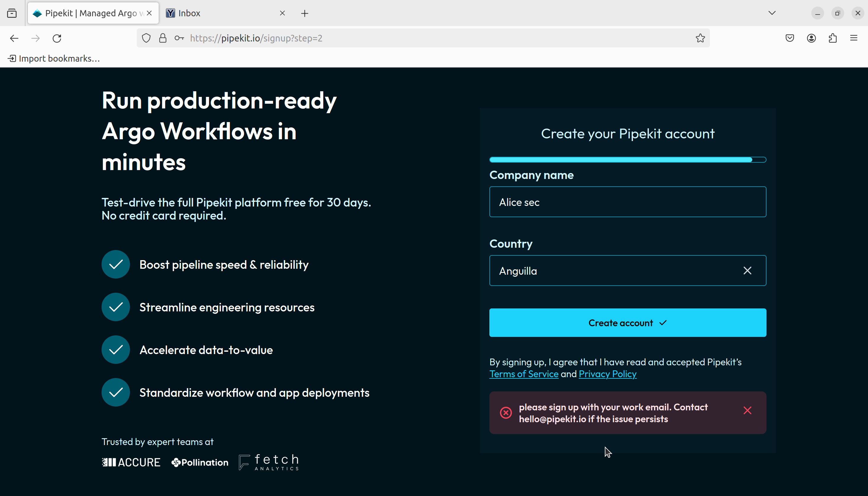Open the Pocket save icon
Viewport: 868px width, 496px height.
[x=790, y=38]
